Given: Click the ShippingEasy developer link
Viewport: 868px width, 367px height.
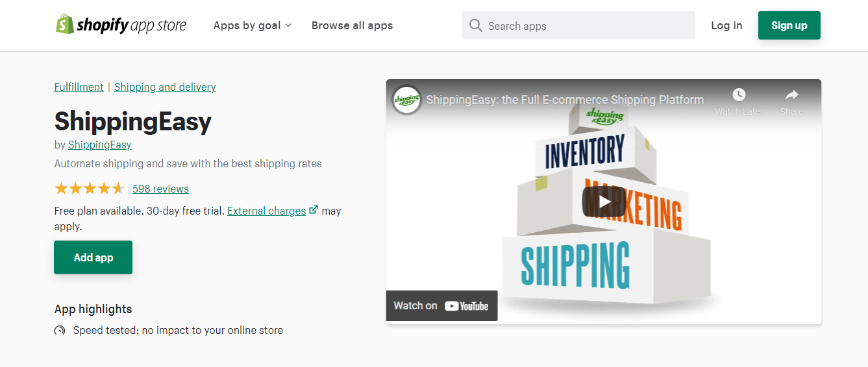Looking at the screenshot, I should [x=100, y=145].
